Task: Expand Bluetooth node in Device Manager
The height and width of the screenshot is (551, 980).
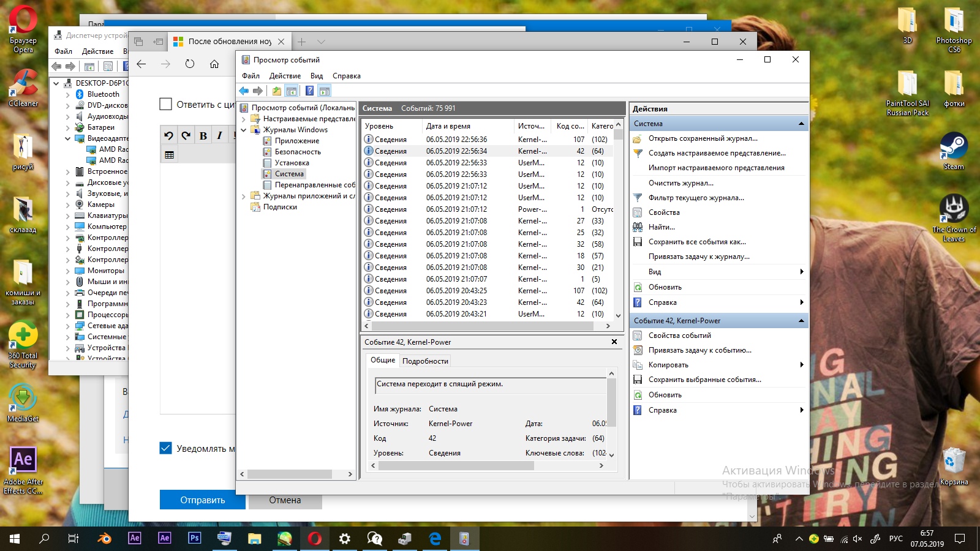Action: pos(67,94)
